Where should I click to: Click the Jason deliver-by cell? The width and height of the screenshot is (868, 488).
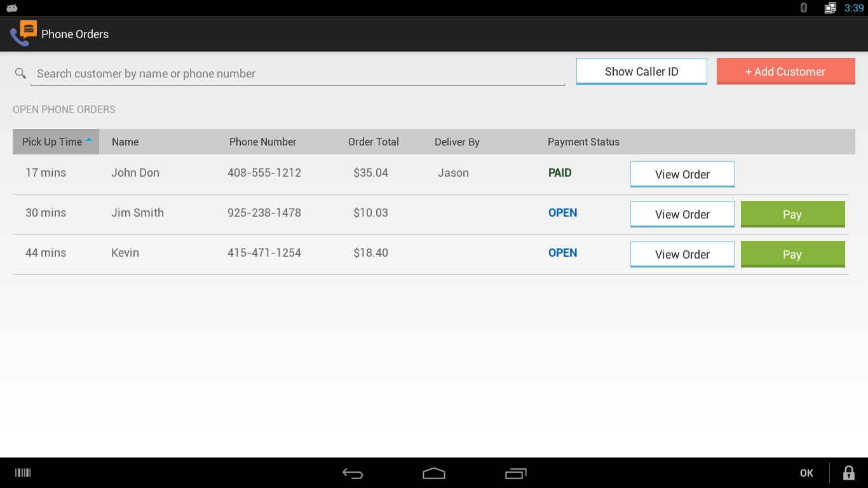point(453,173)
